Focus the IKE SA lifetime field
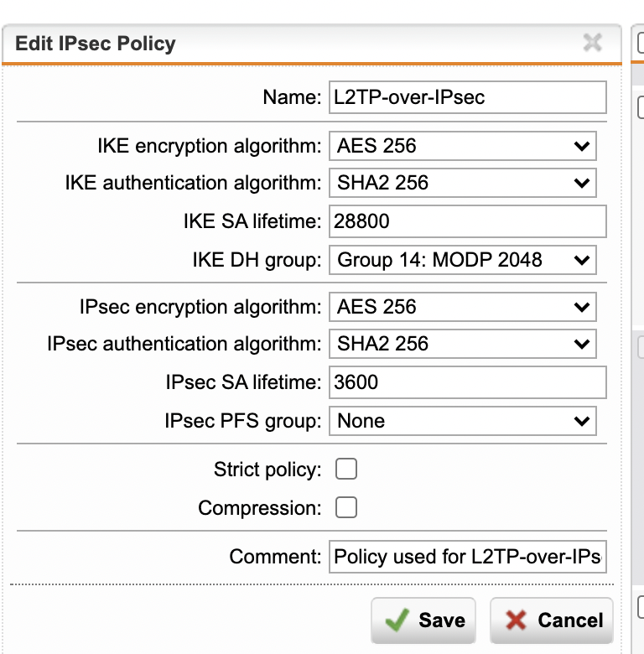Screen dimensions: 644x654 pyautogui.click(x=468, y=221)
